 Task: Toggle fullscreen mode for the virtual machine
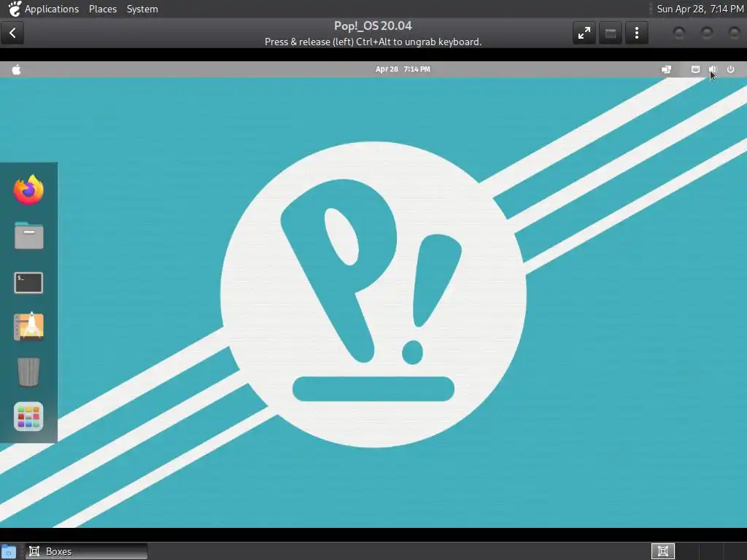[584, 33]
